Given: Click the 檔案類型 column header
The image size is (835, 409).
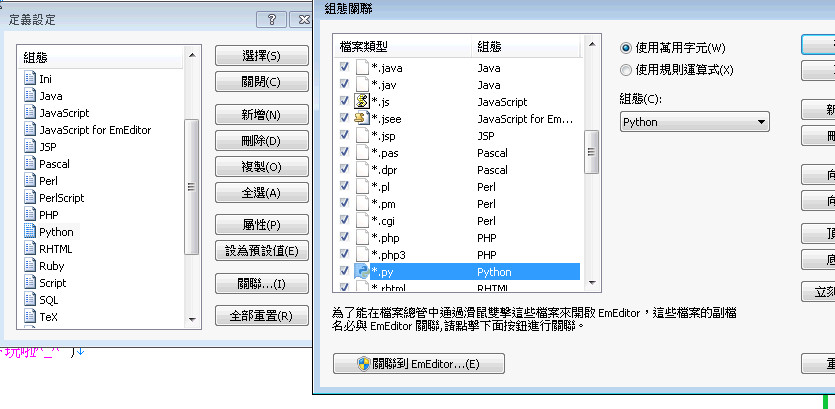Looking at the screenshot, I should [x=404, y=46].
